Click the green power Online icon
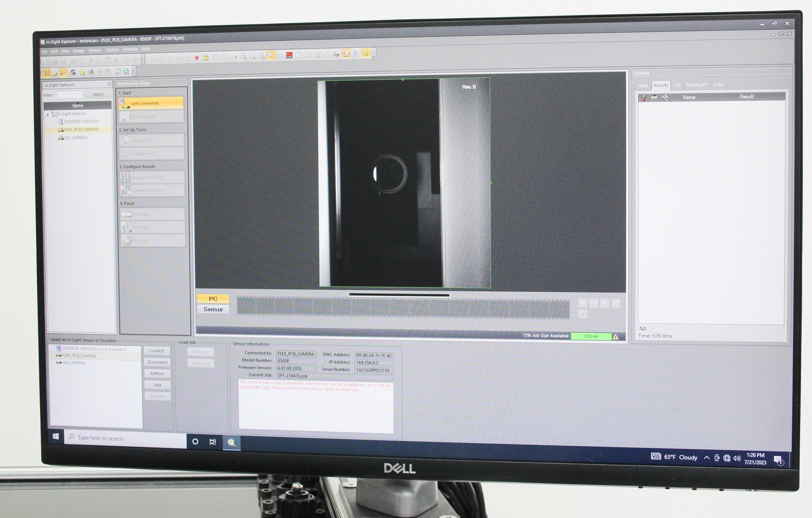Viewport: 812px width, 518px height. point(366,55)
